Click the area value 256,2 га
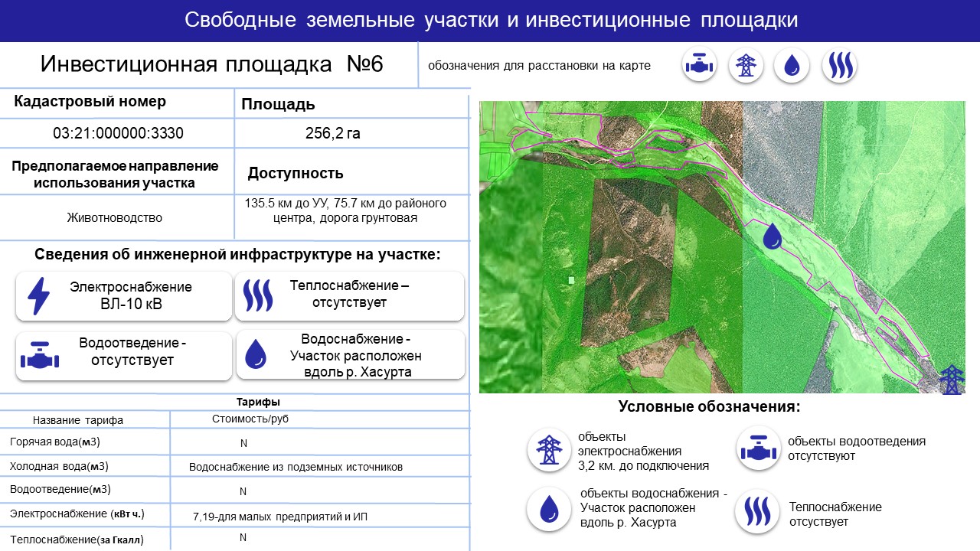 tap(333, 133)
